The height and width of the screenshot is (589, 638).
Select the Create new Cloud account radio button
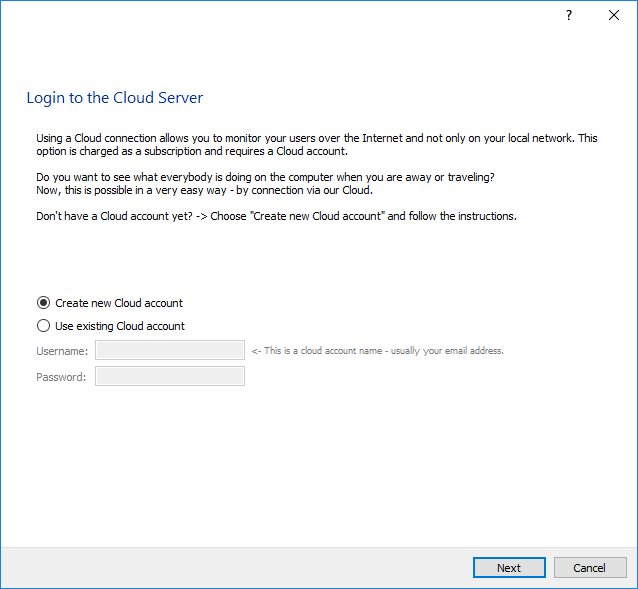coord(43,303)
